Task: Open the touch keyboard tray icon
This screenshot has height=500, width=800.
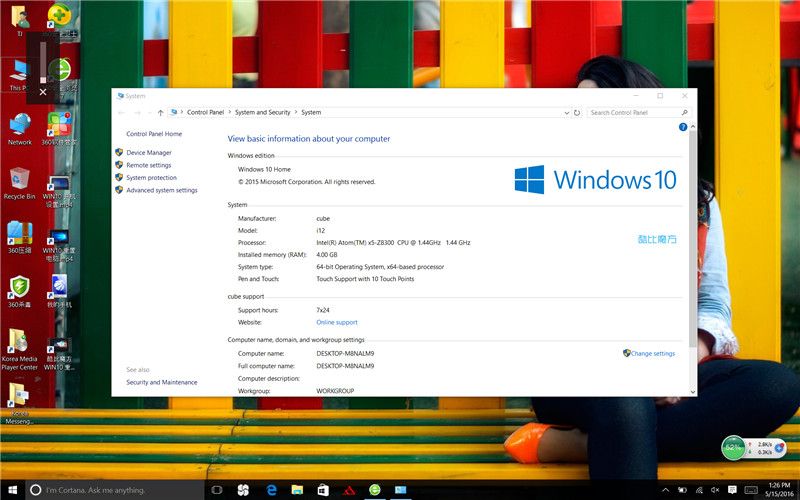Action: pos(751,490)
